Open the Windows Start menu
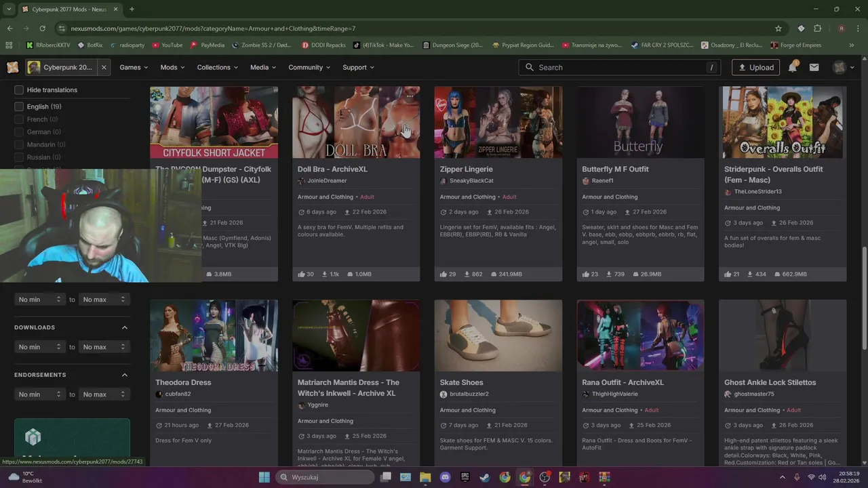868x488 pixels. click(x=264, y=477)
